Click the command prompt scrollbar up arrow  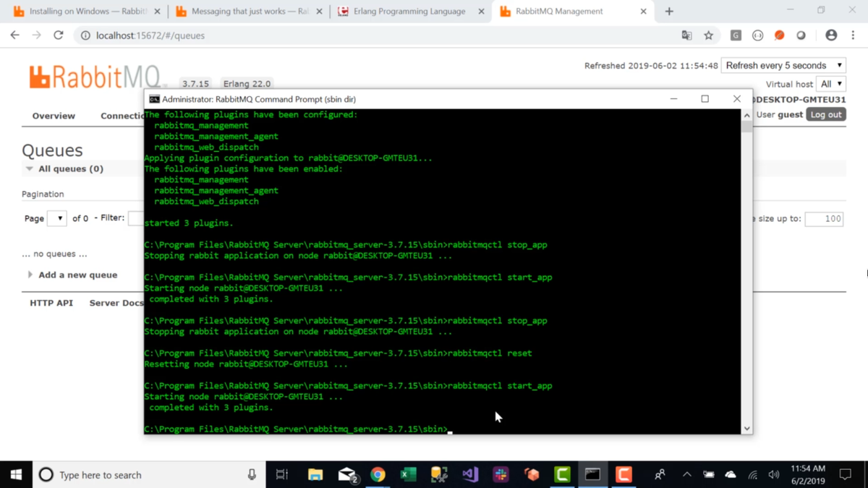746,115
